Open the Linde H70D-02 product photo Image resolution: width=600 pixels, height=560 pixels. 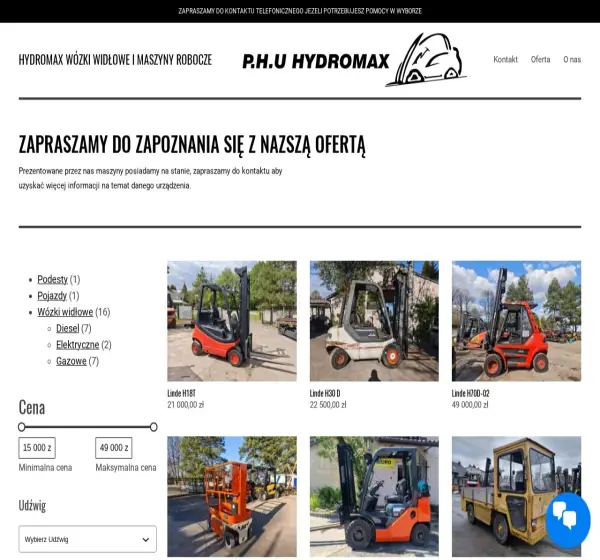[x=516, y=321]
